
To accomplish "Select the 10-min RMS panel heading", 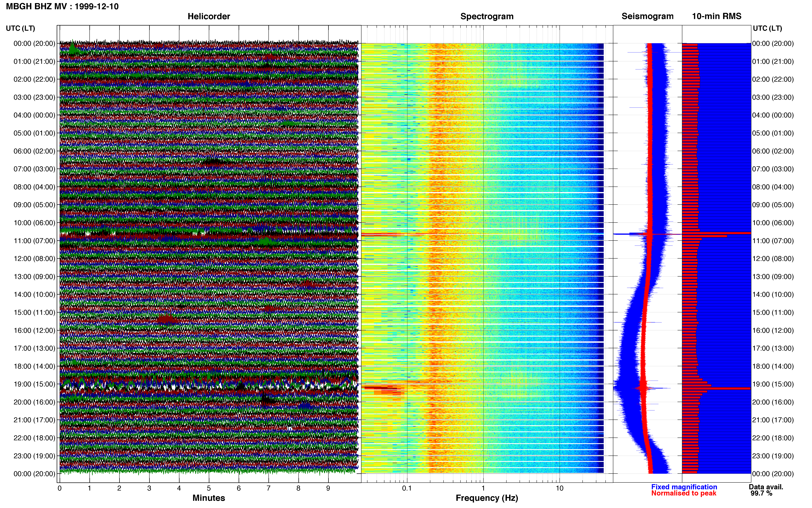I will [716, 16].
